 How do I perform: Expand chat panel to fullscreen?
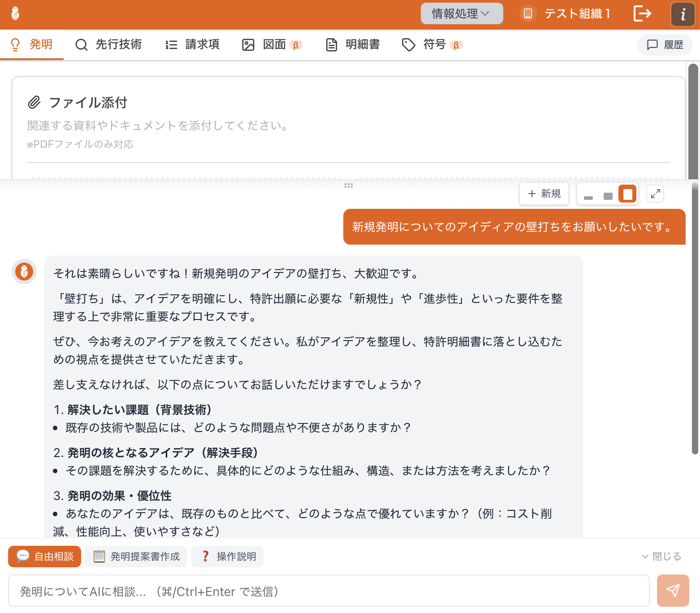coord(655,194)
